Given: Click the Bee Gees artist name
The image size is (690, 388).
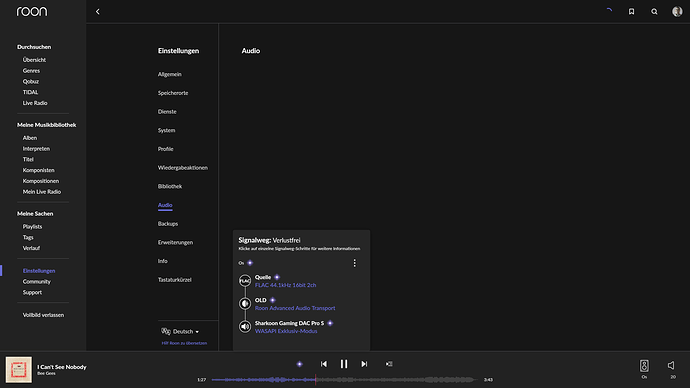Looking at the screenshot, I should point(46,373).
